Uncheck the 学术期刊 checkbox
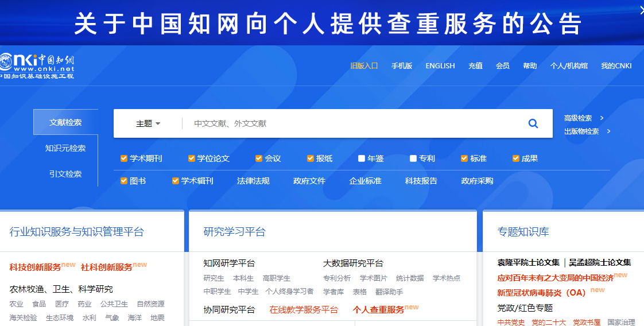Image resolution: width=644 pixels, height=326 pixels. pos(123,158)
